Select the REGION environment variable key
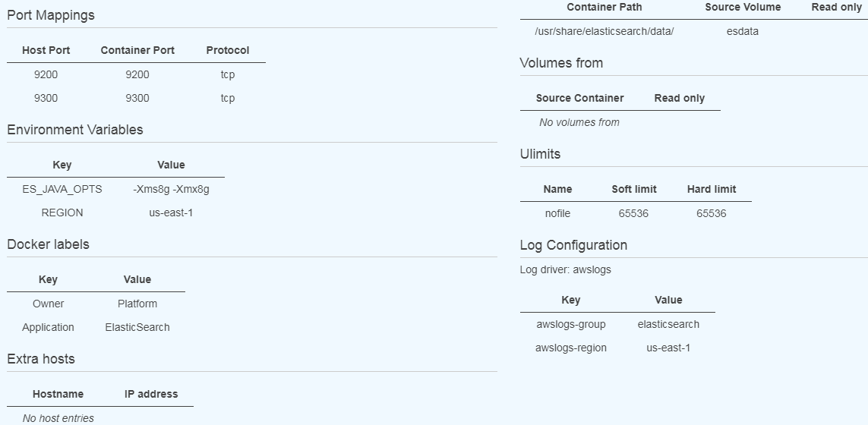 [x=62, y=212]
